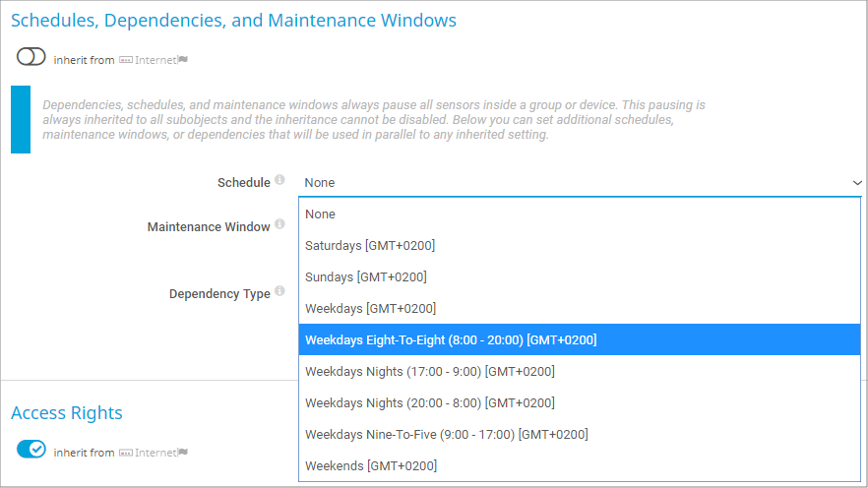
Task: Click the probe icon before Internet under Access Rights
Action: [x=125, y=453]
